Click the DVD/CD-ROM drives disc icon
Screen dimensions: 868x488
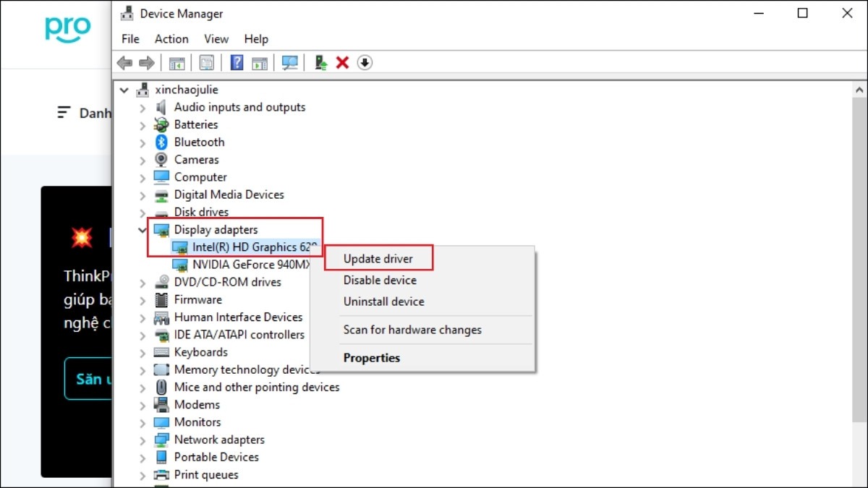161,282
